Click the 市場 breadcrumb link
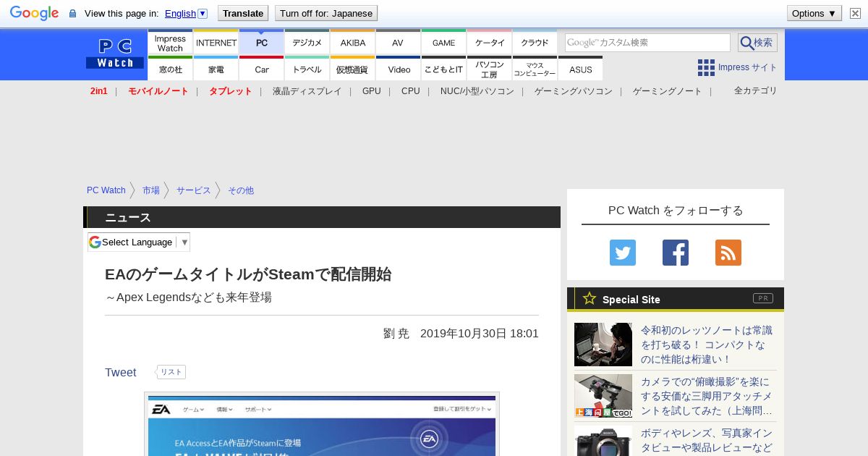 (151, 190)
